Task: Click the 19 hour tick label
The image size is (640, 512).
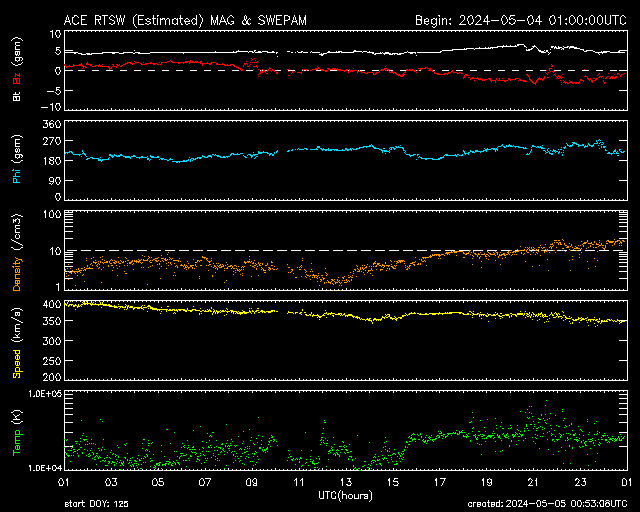Action: pyautogui.click(x=486, y=482)
